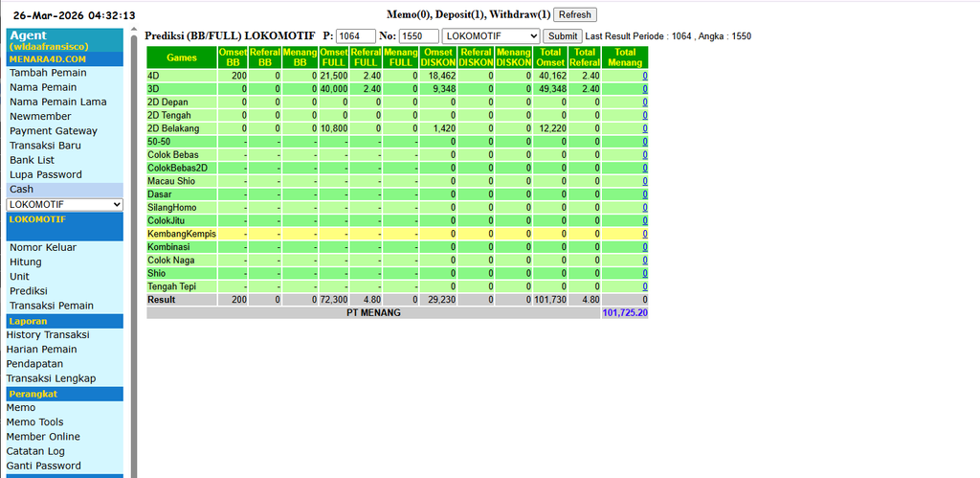
Task: Click Total Menang link for Shio row
Action: click(x=645, y=273)
